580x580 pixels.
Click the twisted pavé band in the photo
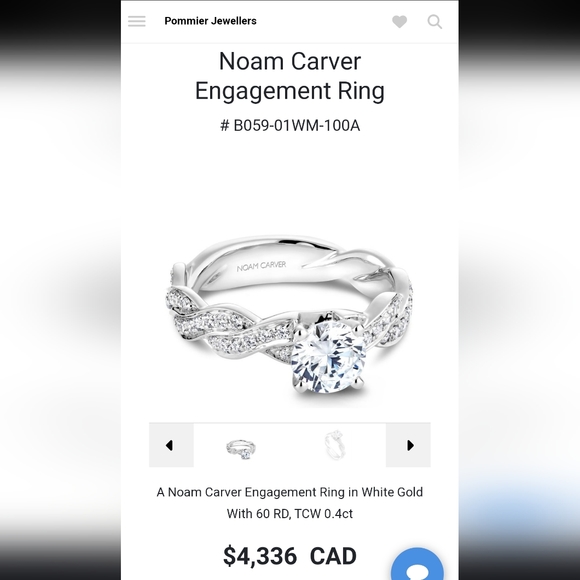[x=229, y=331]
